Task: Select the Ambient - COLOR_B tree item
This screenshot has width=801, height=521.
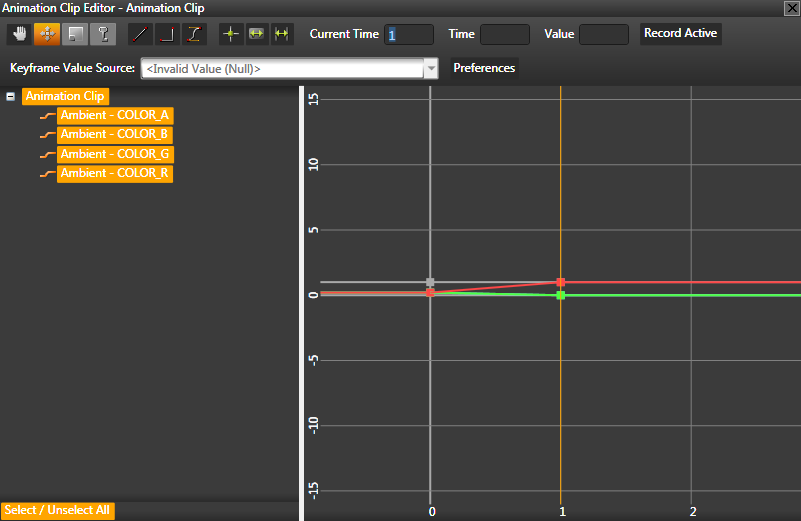Action: tap(115, 134)
